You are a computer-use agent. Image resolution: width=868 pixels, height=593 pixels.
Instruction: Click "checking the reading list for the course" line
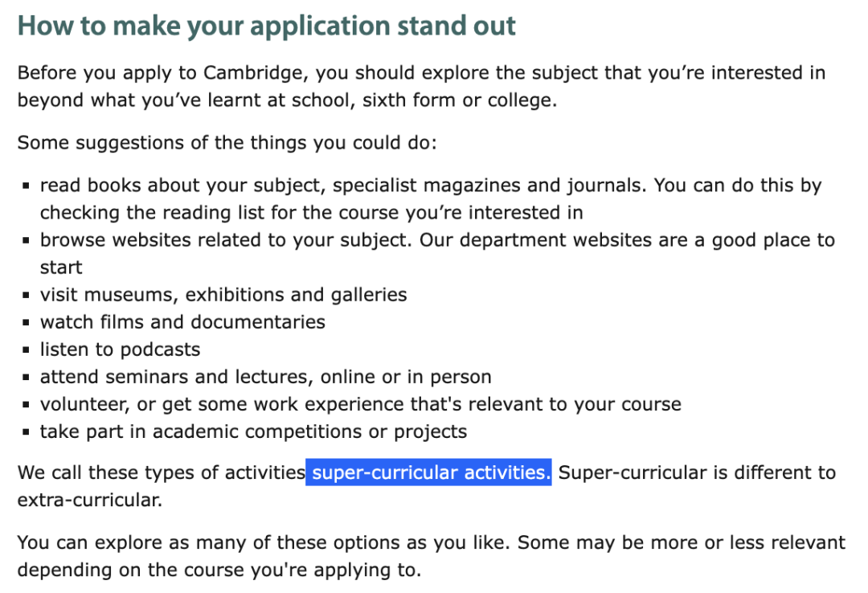(x=311, y=213)
